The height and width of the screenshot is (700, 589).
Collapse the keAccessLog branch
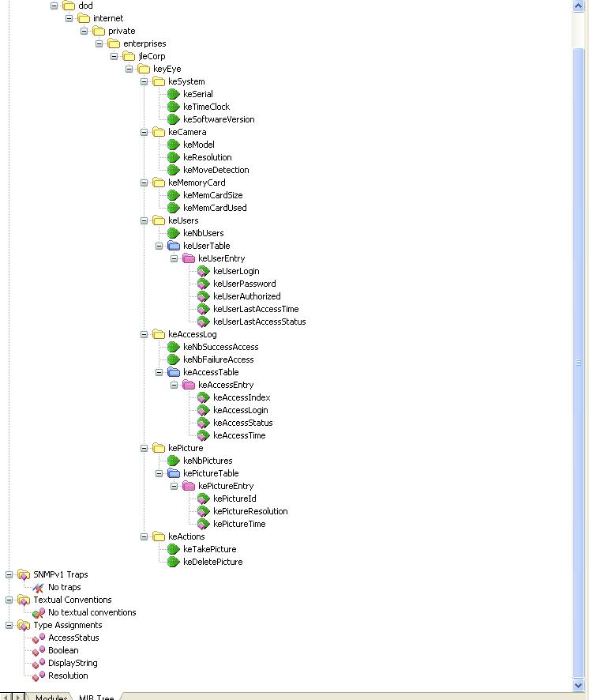[144, 334]
